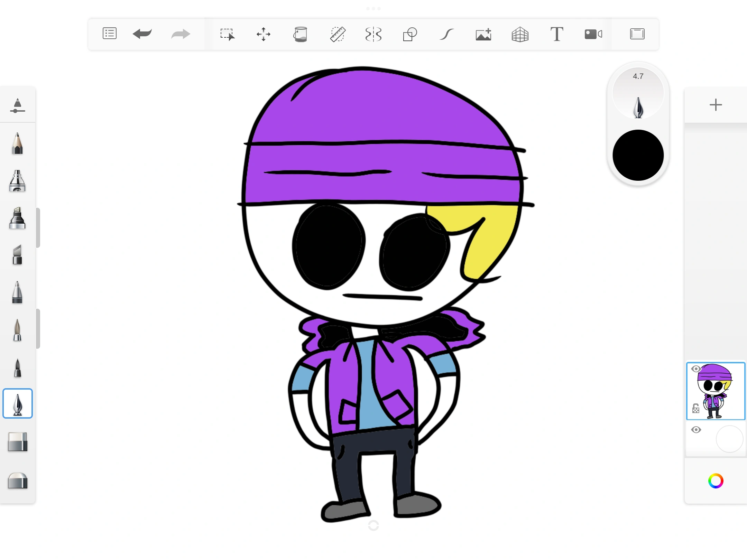The image size is (747, 560).
Task: Import an image with Add Image
Action: pyautogui.click(x=483, y=34)
